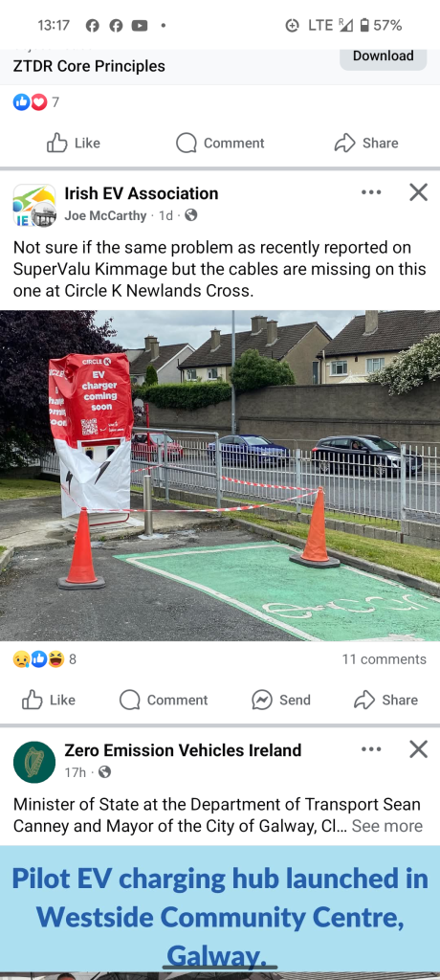Tap the Download button
Screen dimensions: 440x980
384,56
